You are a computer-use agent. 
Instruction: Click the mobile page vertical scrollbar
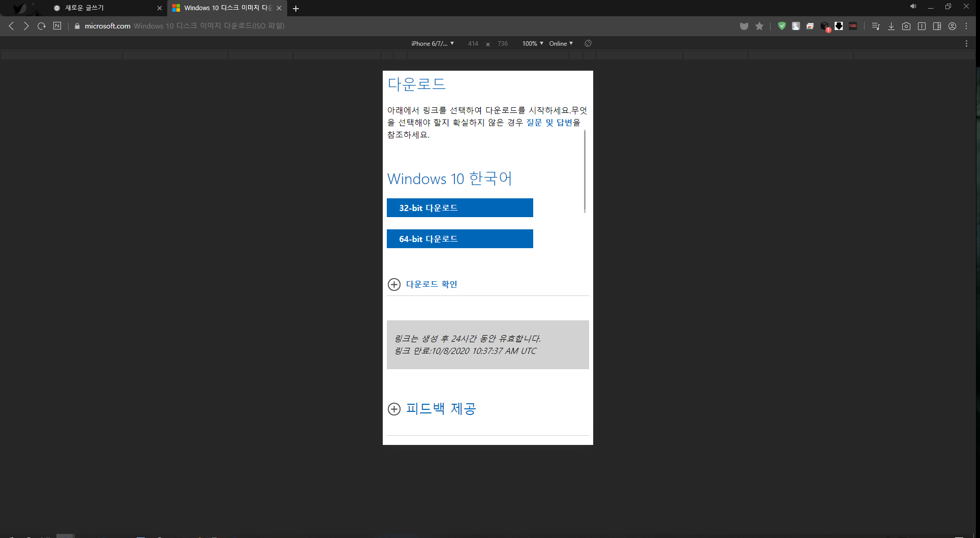(x=585, y=171)
